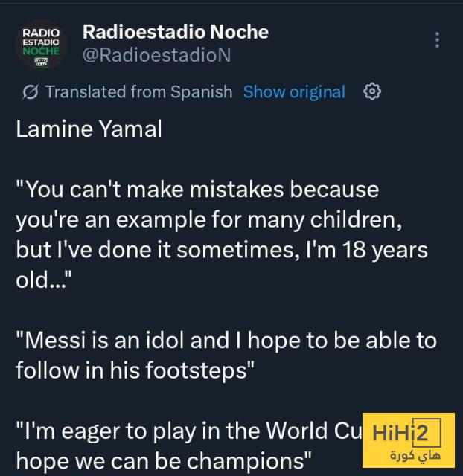463x476 pixels.
Task: Click the translation icon before "Translated from Spanish"
Action: click(x=31, y=92)
